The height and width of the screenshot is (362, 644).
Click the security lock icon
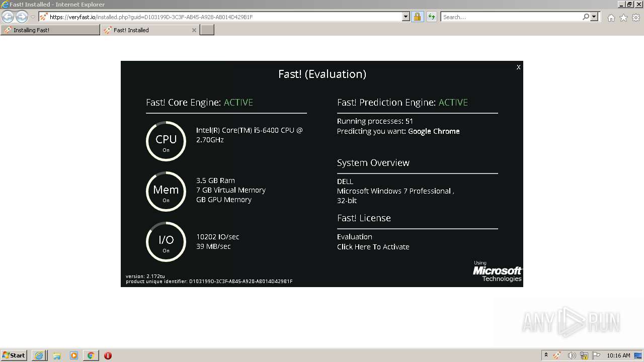417,17
